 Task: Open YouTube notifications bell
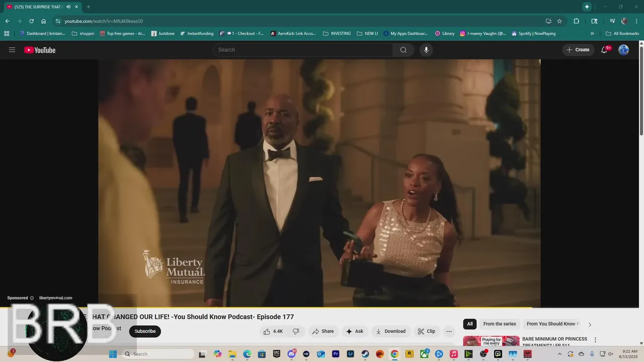pyautogui.click(x=604, y=50)
